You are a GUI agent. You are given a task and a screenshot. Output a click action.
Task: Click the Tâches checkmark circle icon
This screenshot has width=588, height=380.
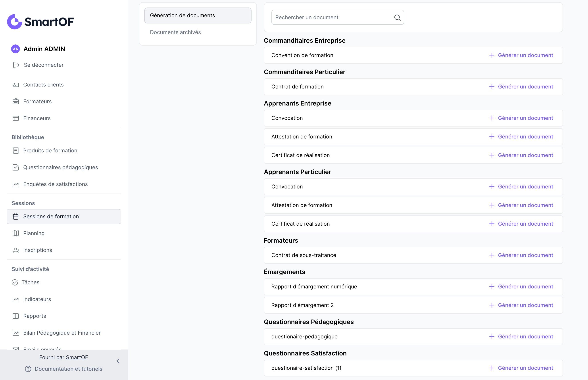[x=15, y=282]
